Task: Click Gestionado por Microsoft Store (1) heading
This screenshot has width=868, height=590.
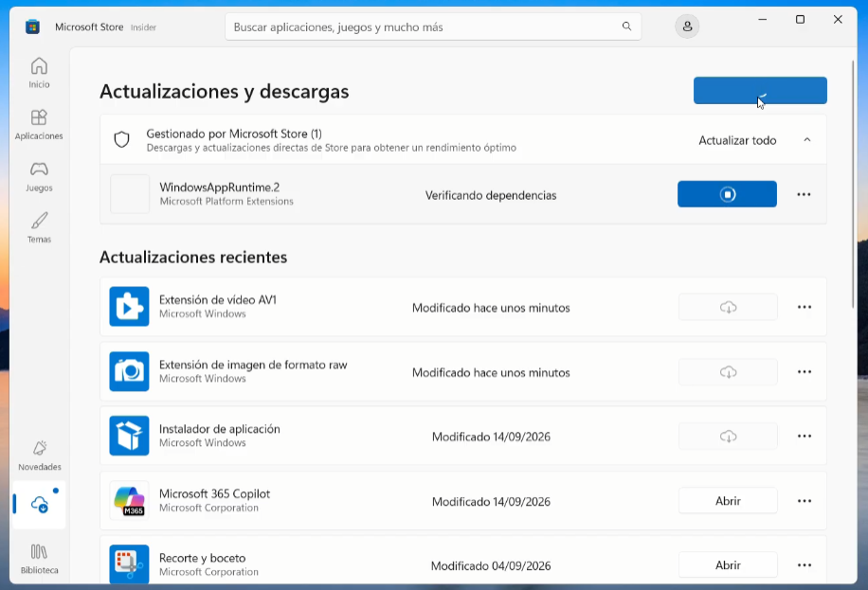Action: click(x=234, y=134)
